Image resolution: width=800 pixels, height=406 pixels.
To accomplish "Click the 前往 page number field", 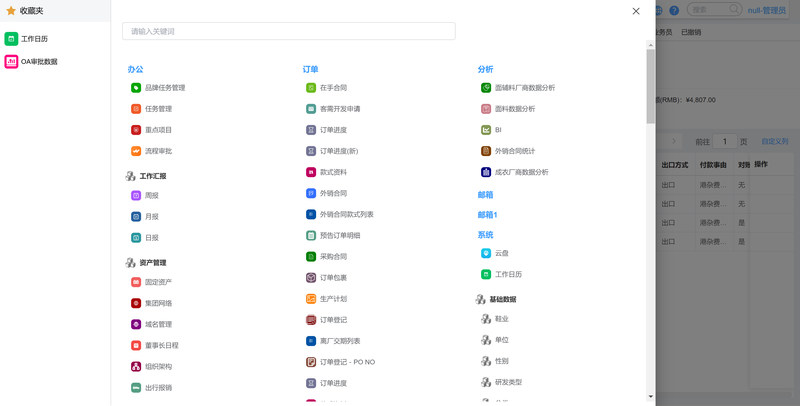I will coord(724,141).
